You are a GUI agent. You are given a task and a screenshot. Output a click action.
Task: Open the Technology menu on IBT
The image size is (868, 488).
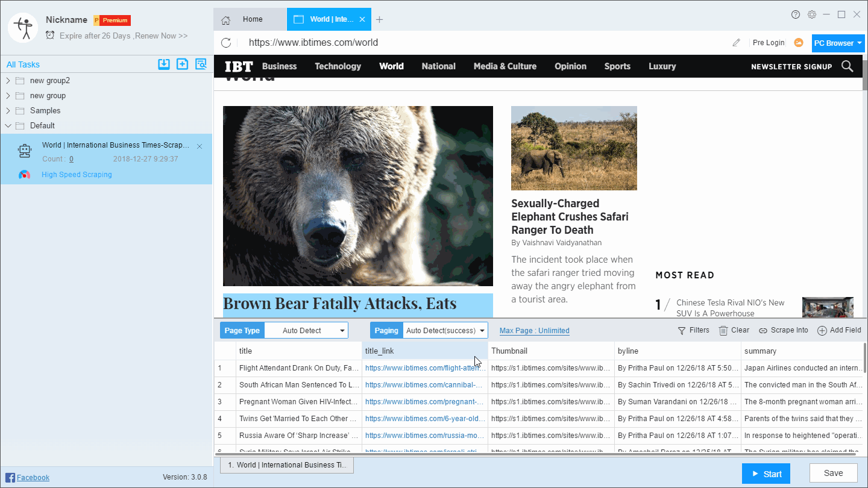338,66
